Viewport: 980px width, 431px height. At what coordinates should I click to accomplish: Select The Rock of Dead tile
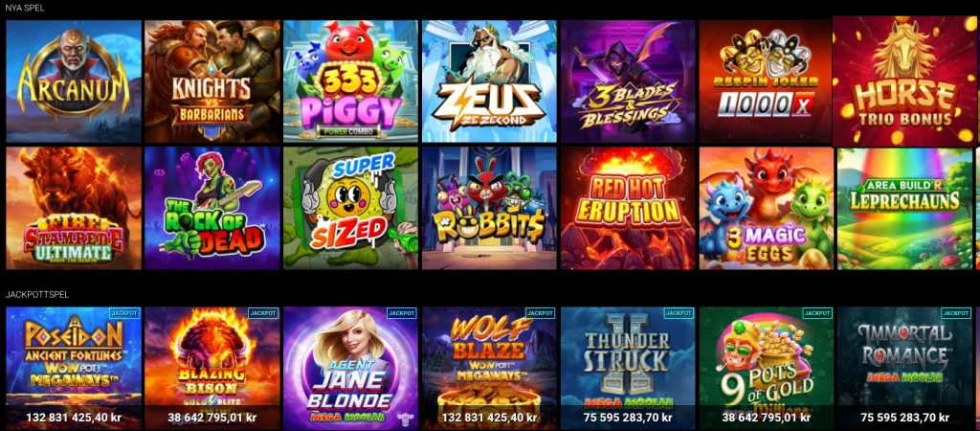click(x=212, y=208)
